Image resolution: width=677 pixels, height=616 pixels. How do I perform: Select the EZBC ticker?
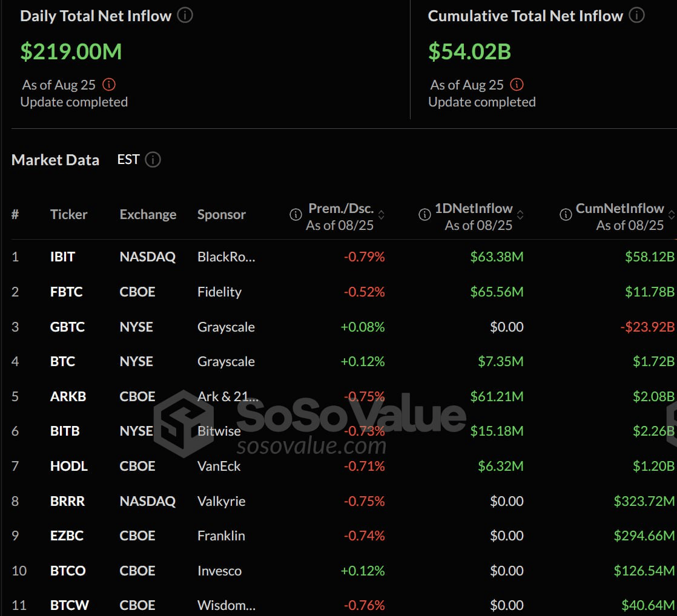pos(67,536)
